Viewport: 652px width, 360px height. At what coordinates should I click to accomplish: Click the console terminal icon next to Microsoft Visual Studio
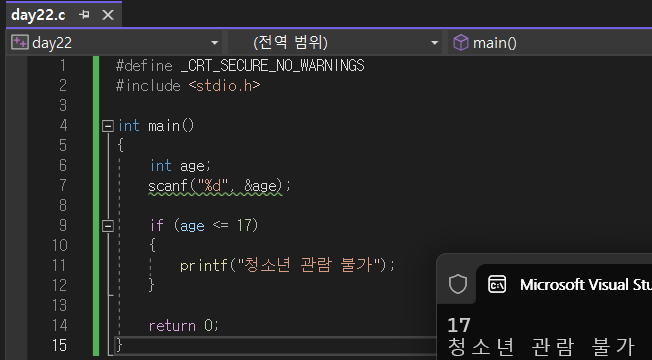point(497,285)
